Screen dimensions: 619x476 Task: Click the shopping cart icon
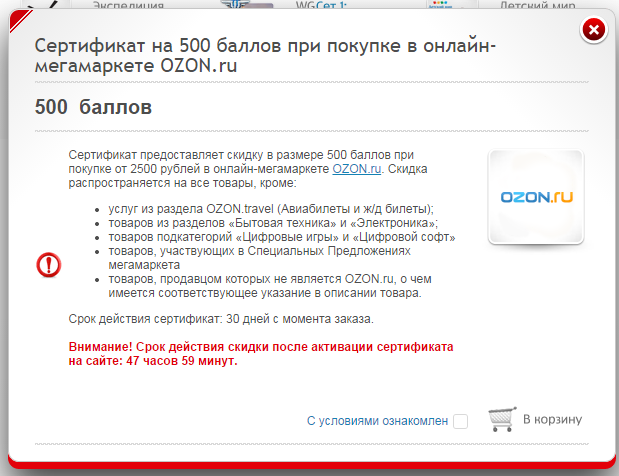pyautogui.click(x=502, y=419)
